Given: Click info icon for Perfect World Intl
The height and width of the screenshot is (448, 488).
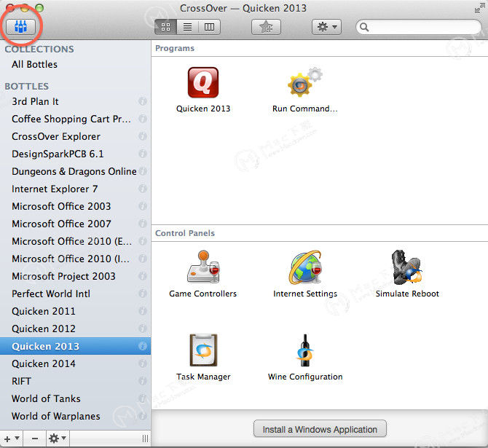Looking at the screenshot, I should coord(143,294).
